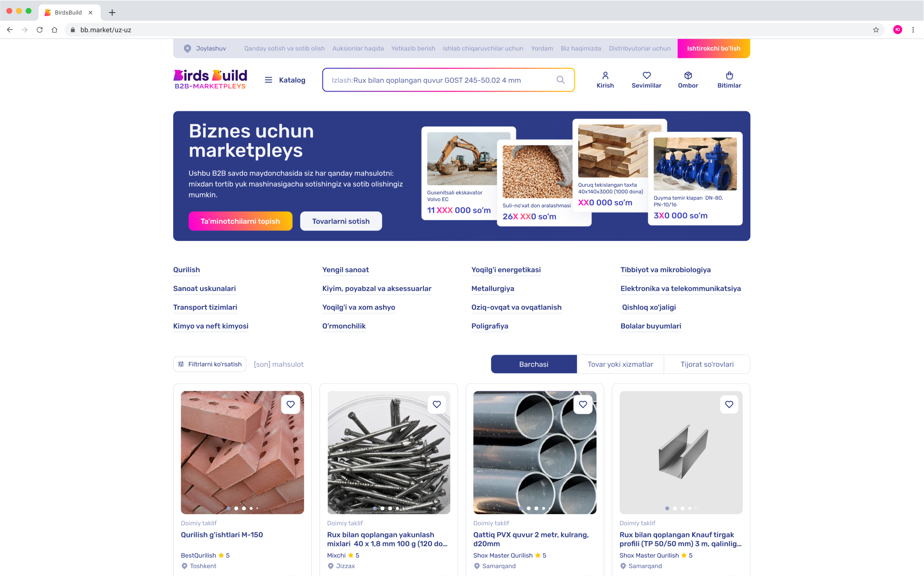Open Quyma temir klapan card
Image resolution: width=924 pixels, height=576 pixels.
tap(695, 179)
